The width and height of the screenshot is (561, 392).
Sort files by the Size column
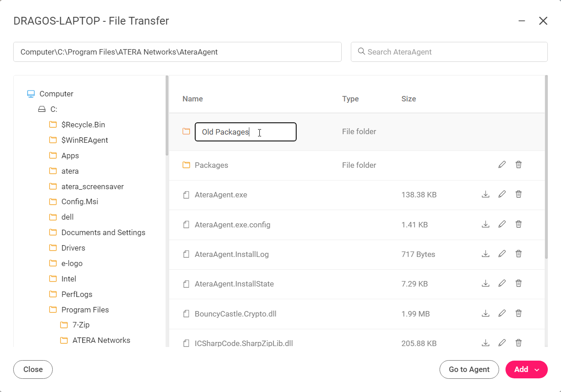tap(409, 99)
